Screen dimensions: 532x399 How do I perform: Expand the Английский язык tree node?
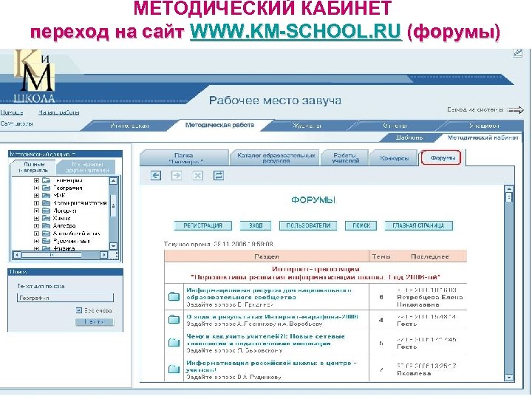click(x=36, y=233)
